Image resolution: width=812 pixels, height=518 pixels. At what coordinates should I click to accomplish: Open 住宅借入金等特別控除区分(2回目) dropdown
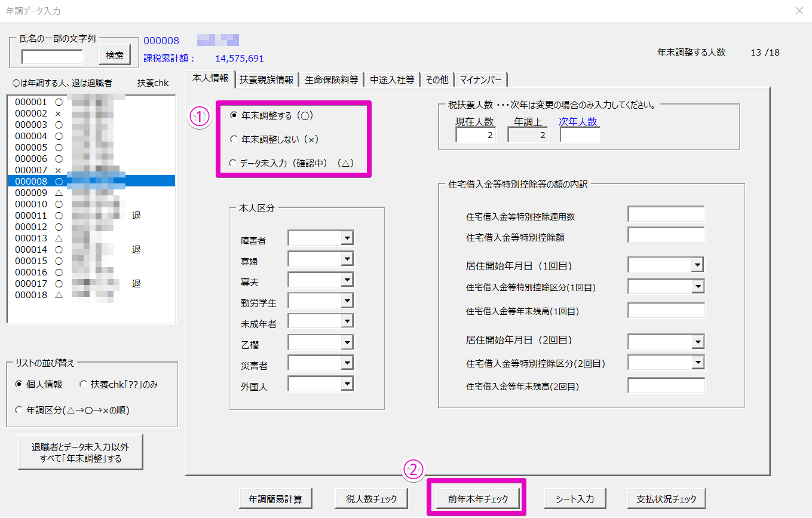[697, 363]
